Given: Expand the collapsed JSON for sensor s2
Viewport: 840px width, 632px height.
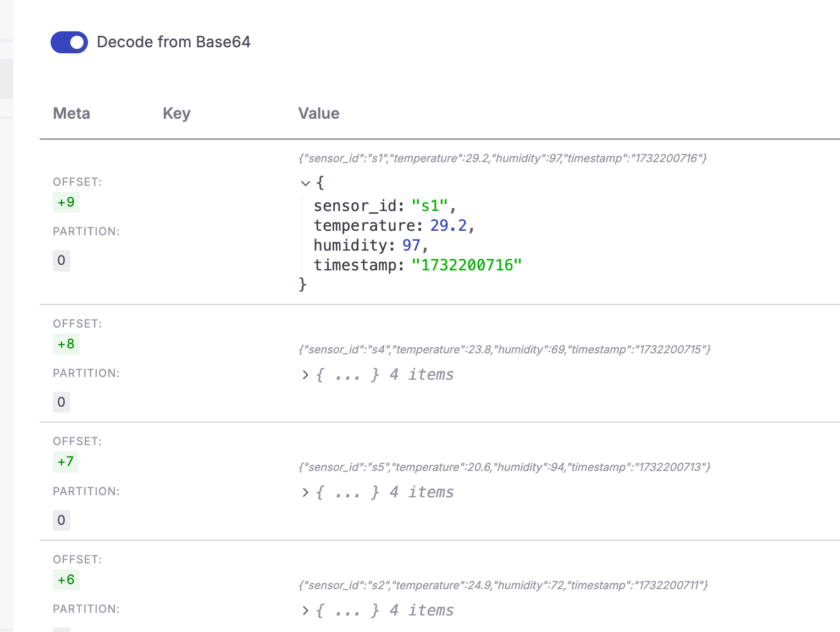Looking at the screenshot, I should coord(306,611).
